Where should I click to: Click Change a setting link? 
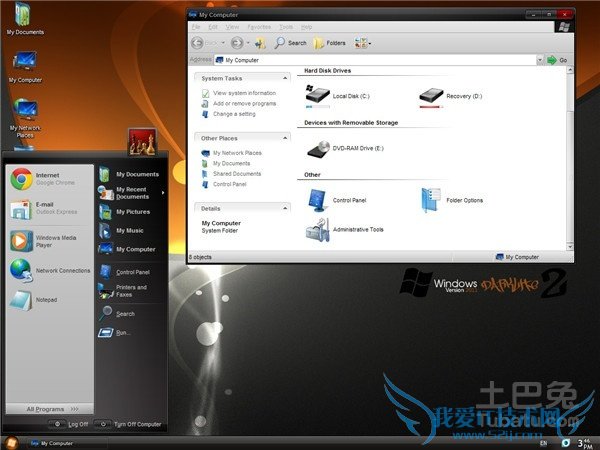(x=234, y=114)
